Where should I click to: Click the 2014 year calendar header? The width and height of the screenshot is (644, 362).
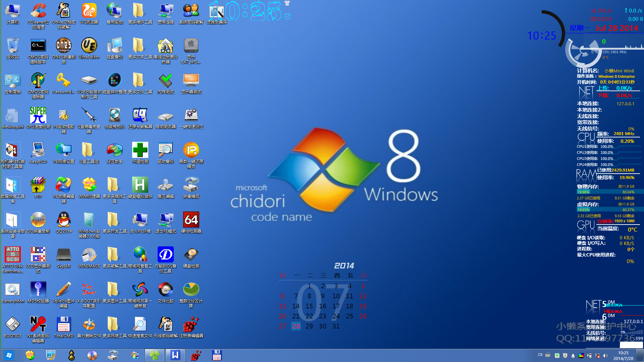[x=344, y=266]
